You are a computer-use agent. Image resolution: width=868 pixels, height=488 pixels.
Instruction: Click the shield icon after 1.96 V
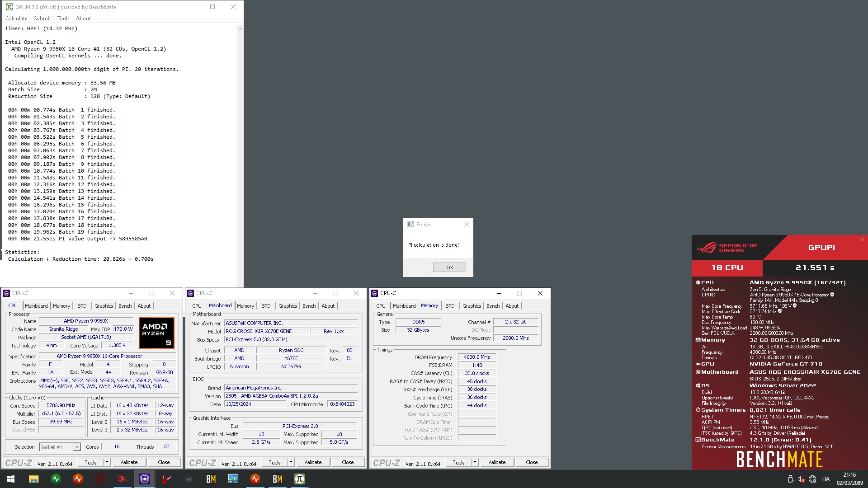click(x=795, y=306)
